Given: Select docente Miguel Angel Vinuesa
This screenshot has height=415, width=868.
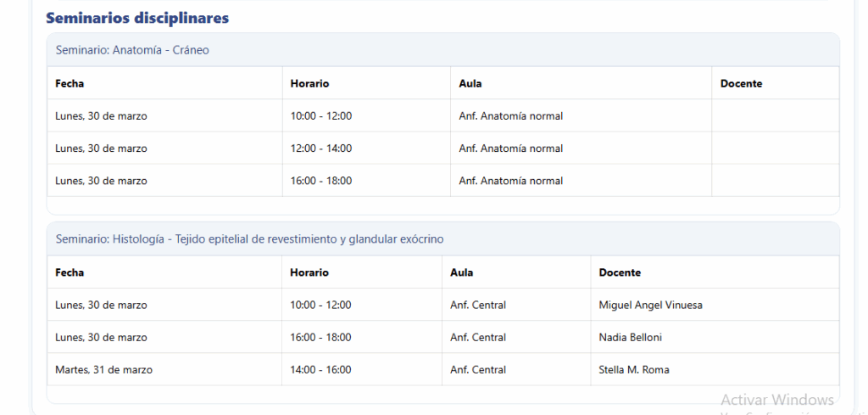Looking at the screenshot, I should 650,305.
